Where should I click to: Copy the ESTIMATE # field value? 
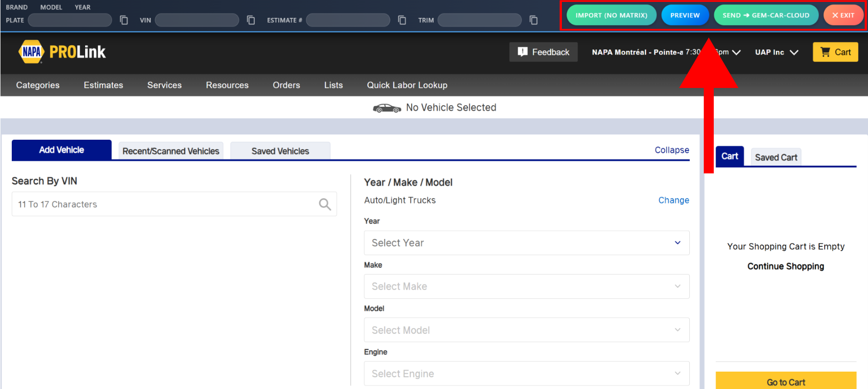click(402, 20)
